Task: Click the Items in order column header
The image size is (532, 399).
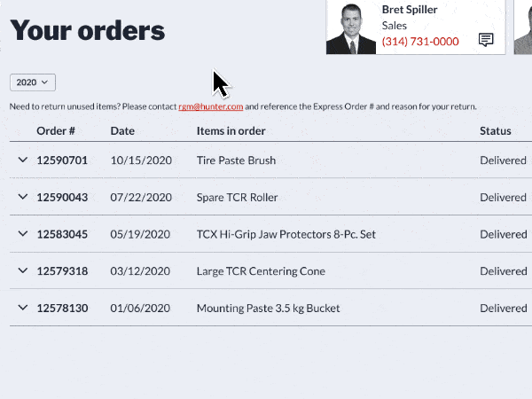Action: 231,131
